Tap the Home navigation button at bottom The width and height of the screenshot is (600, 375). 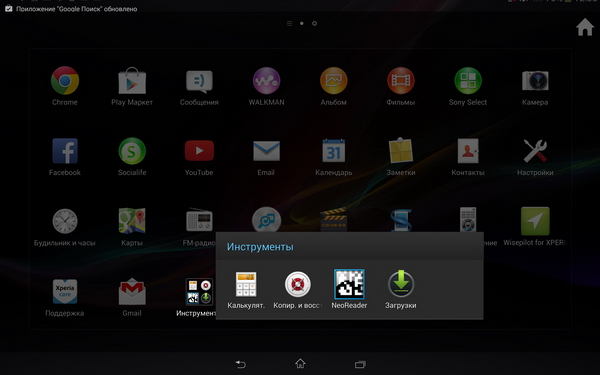(x=300, y=363)
